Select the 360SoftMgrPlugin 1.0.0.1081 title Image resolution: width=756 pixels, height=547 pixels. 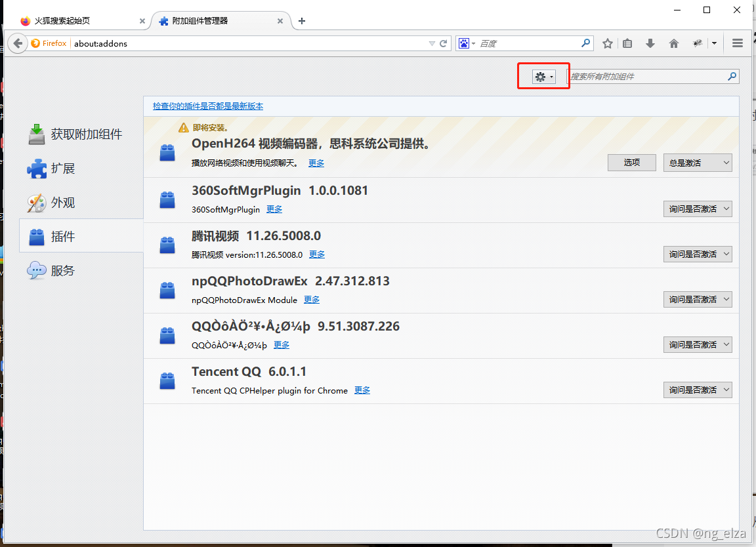[x=280, y=191]
